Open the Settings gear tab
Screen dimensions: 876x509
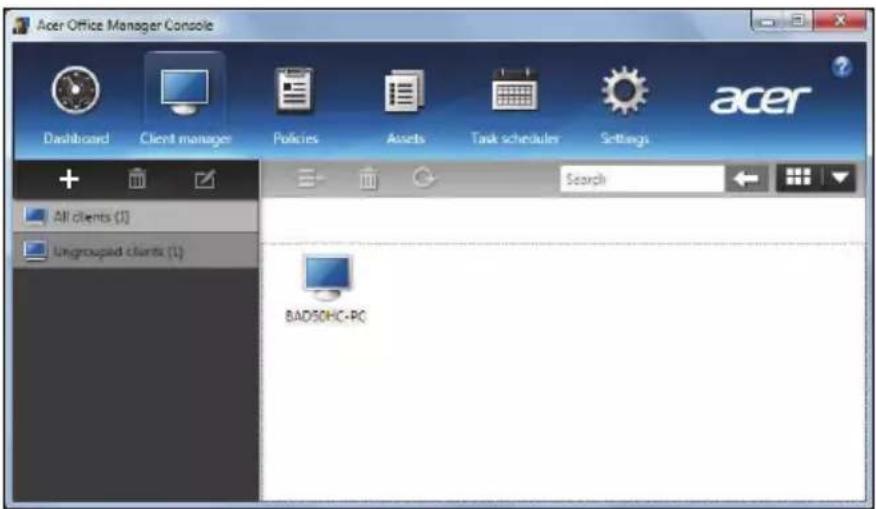tap(625, 105)
